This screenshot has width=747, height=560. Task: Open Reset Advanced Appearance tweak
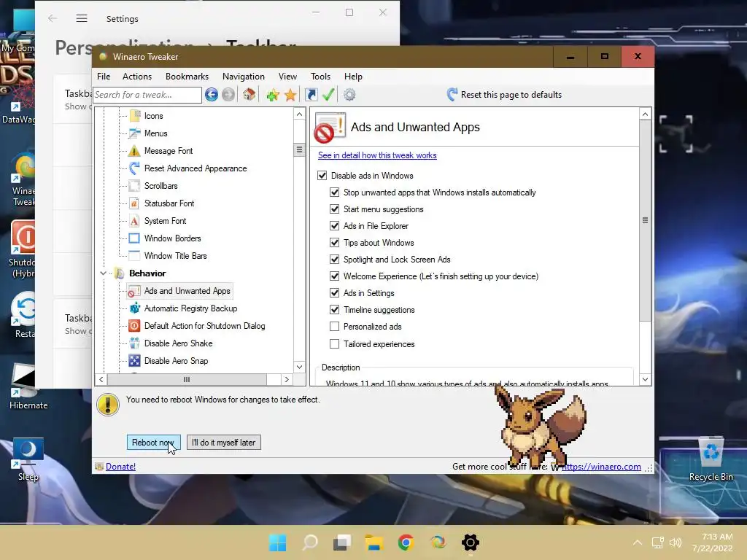coord(196,168)
